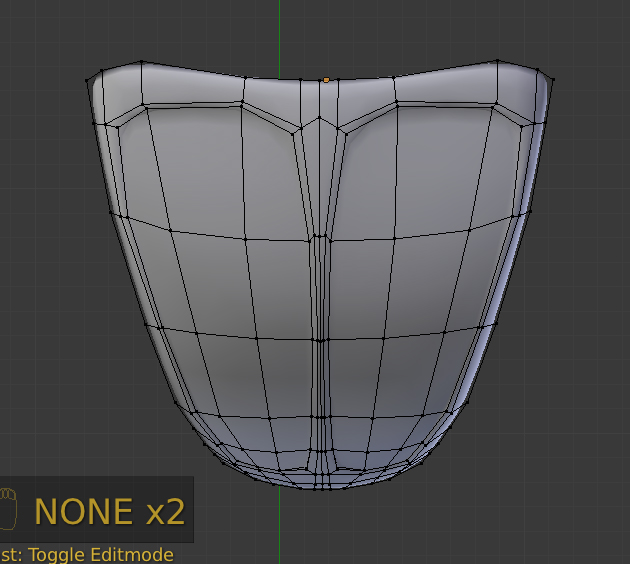
Task: Click the mouse icon beside NONE x2
Action: point(8,509)
